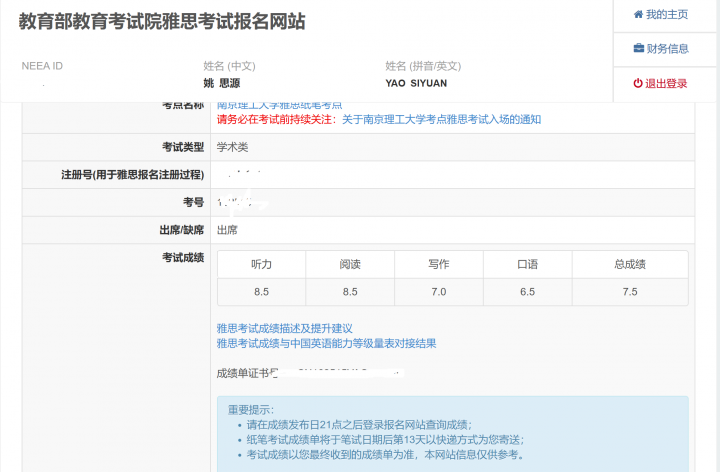Click the 雅思考试成绩与中国英语能力等级量表对接结果 link

pos(326,343)
